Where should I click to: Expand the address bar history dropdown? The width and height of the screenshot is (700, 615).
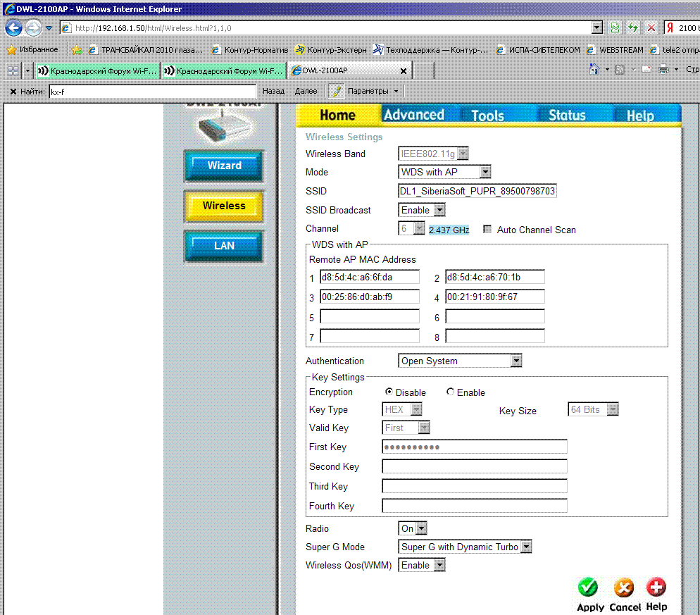click(x=597, y=27)
